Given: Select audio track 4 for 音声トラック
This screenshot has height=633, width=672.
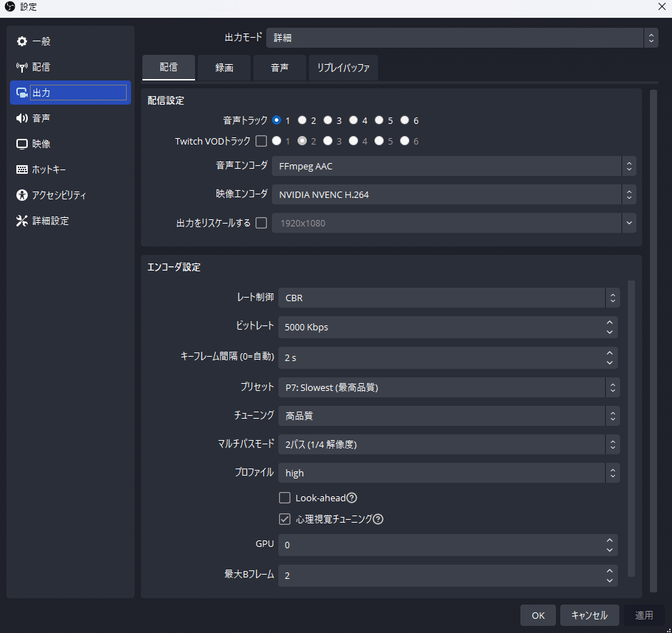Looking at the screenshot, I should (353, 120).
